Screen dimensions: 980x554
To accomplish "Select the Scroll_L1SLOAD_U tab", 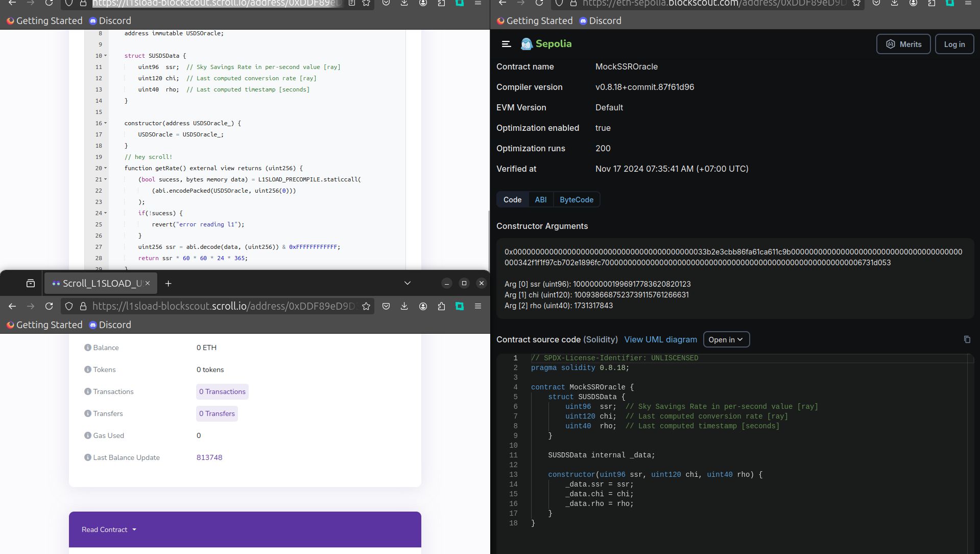I will click(x=101, y=283).
